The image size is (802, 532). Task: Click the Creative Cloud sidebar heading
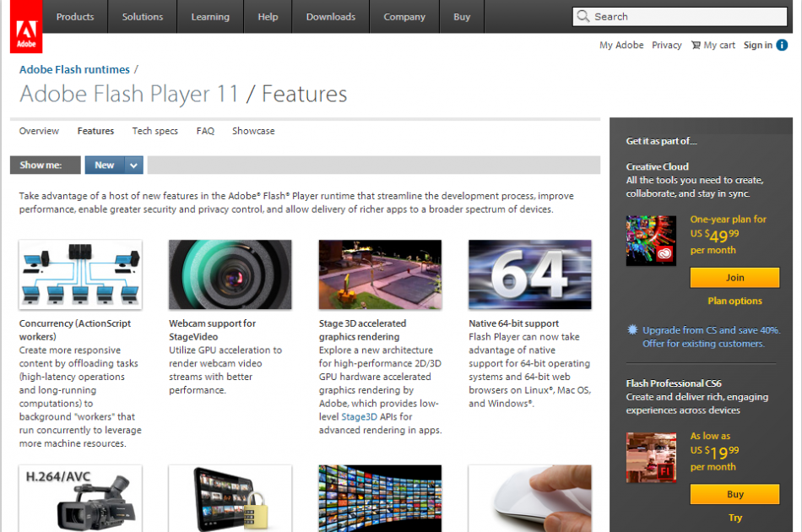point(658,166)
